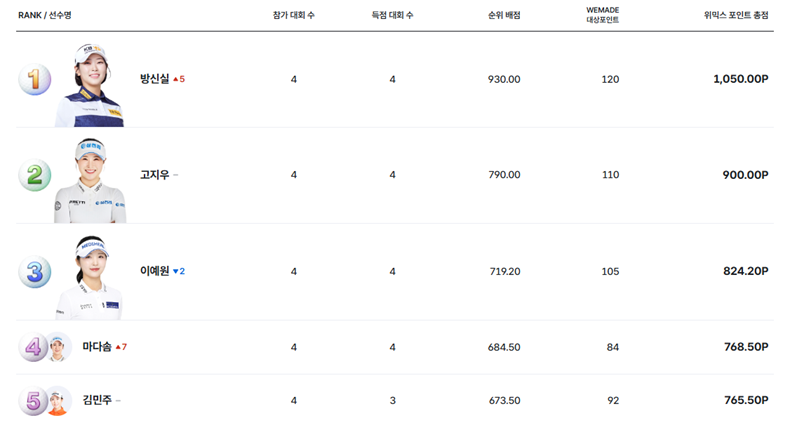The image size is (790, 425).
Task: Click the red up arrow beside 마다솜
Action: point(118,347)
